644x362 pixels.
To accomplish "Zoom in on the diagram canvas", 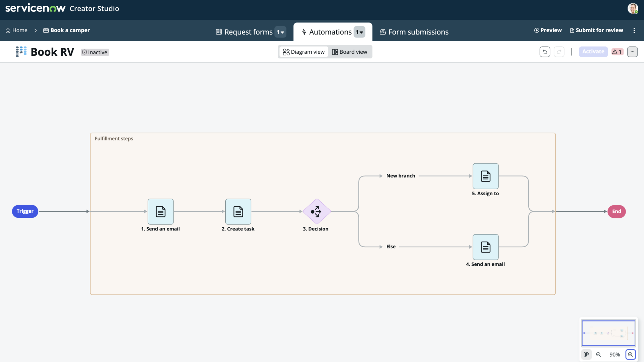I will [631, 354].
